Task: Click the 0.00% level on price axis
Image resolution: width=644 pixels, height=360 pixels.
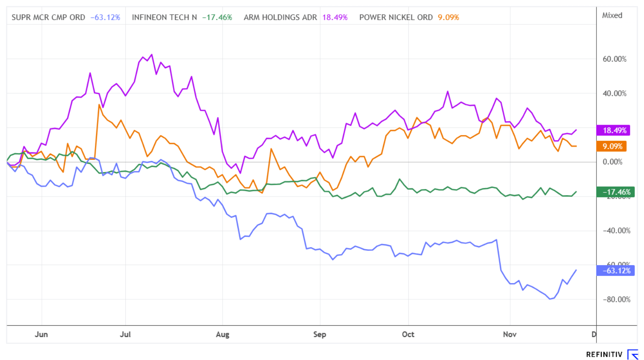Action: pos(612,162)
